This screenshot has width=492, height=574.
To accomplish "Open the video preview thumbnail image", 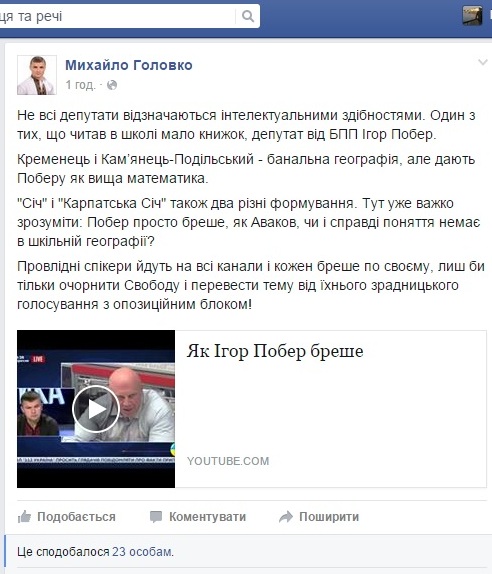I will (96, 409).
